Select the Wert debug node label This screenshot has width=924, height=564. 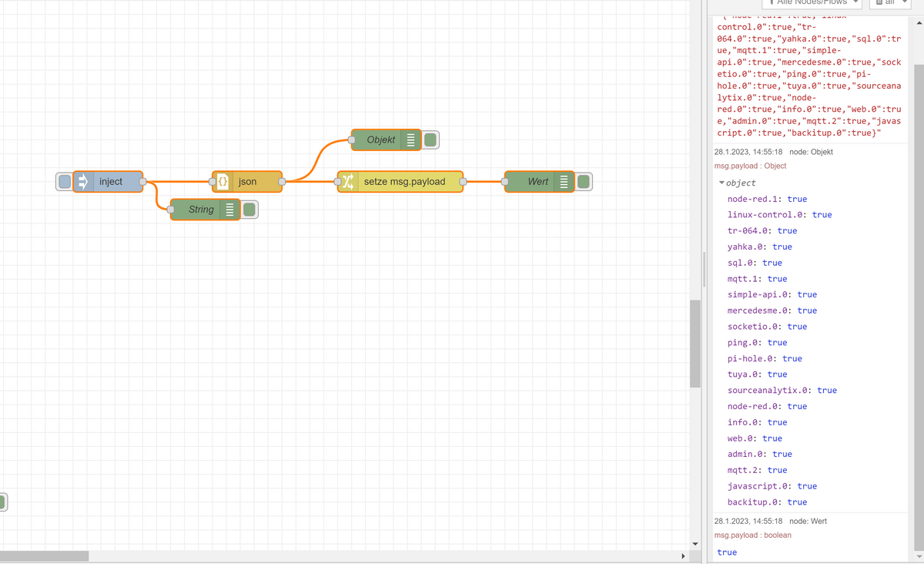click(538, 182)
